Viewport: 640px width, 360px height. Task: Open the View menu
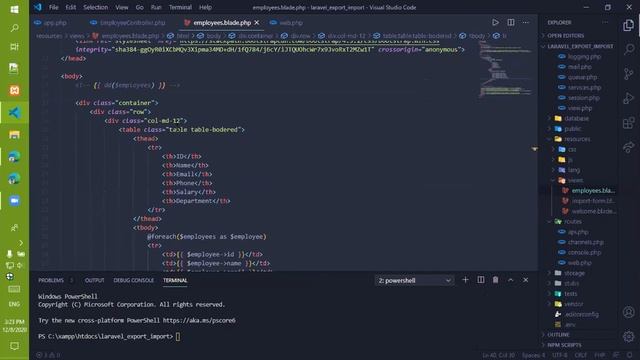click(x=122, y=7)
